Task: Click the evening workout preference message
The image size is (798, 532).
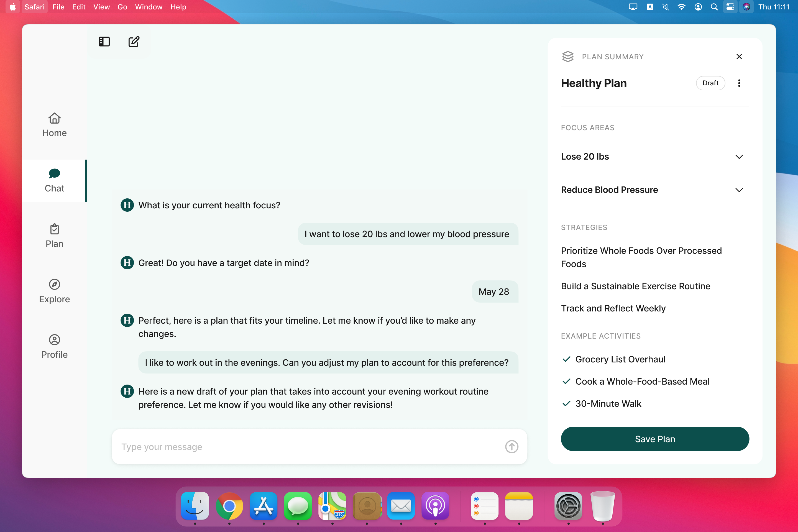Action: (328, 362)
